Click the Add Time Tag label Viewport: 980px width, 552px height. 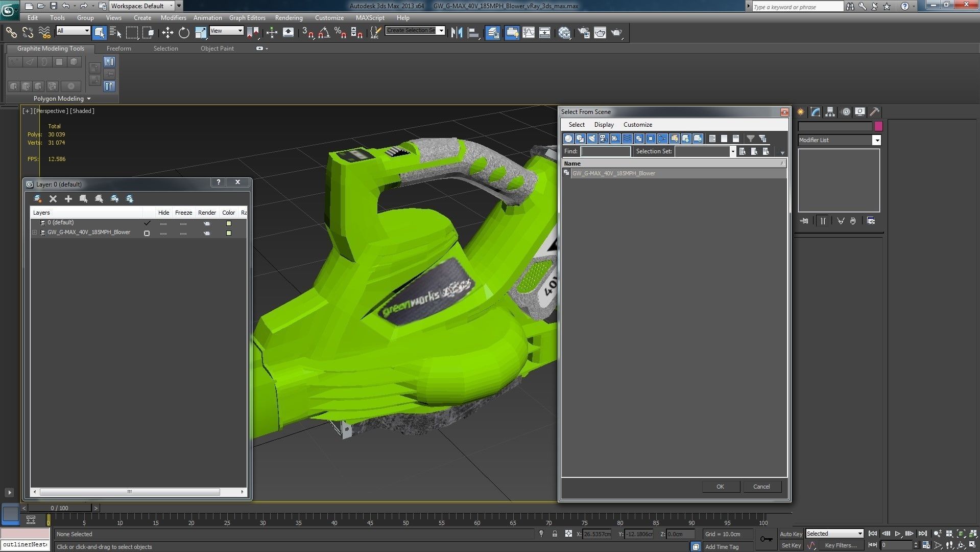point(722,547)
